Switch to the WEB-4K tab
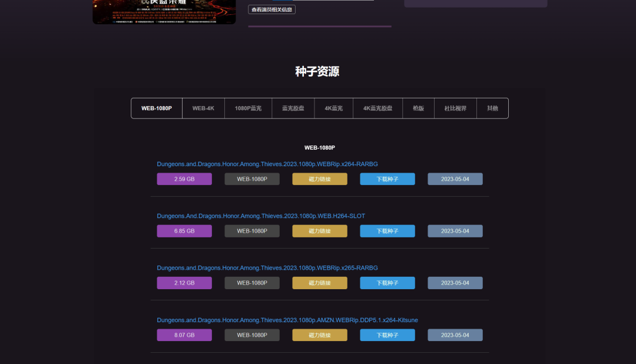Screen dimensions: 636x364 (203, 108)
